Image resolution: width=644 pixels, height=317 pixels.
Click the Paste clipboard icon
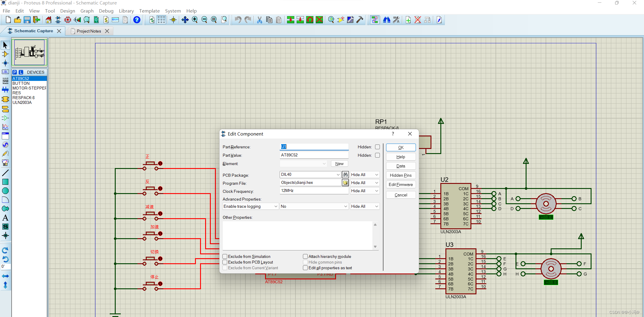tap(279, 20)
